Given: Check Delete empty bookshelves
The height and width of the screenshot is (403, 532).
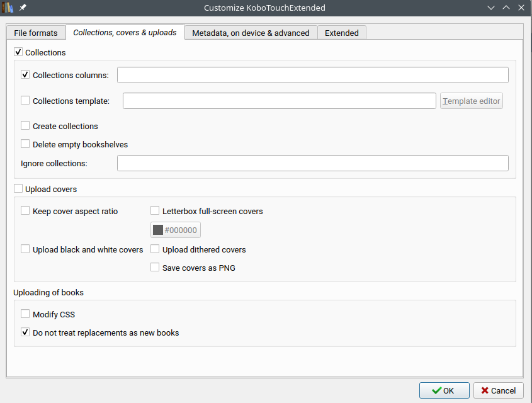Looking at the screenshot, I should click(25, 144).
